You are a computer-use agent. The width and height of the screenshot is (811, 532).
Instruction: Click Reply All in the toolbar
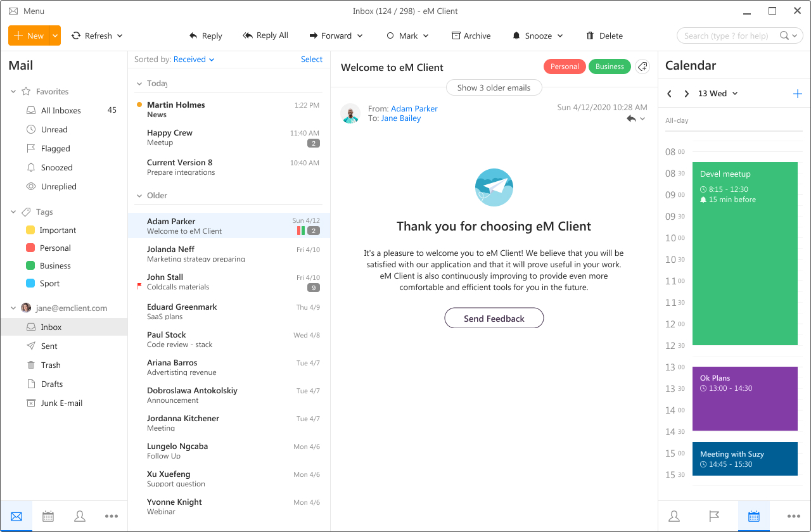point(265,35)
